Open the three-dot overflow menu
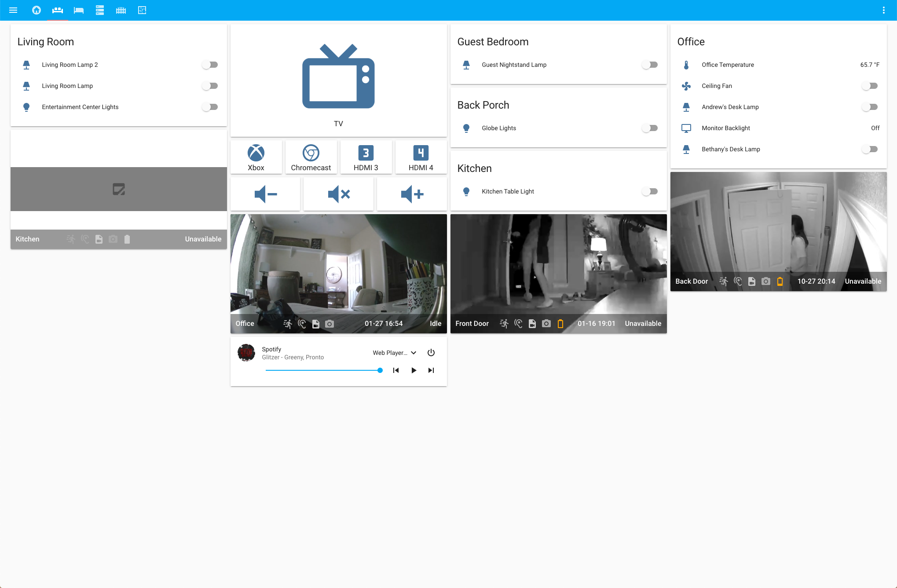This screenshot has width=897, height=588. (x=883, y=10)
